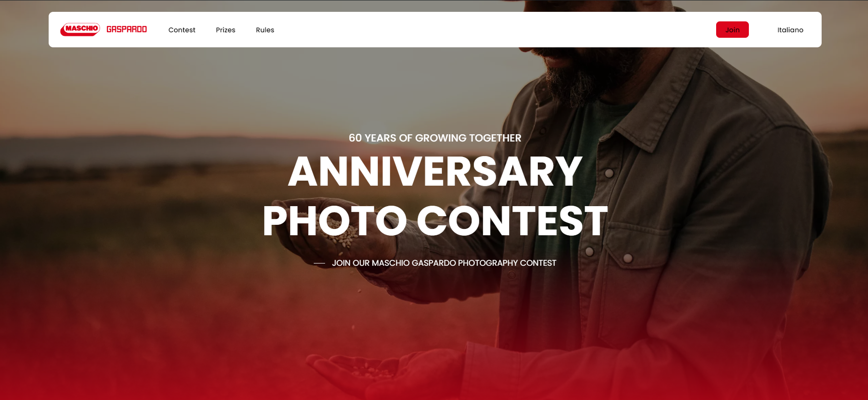Go to the Prizes section
This screenshot has width=868, height=400.
tap(226, 30)
